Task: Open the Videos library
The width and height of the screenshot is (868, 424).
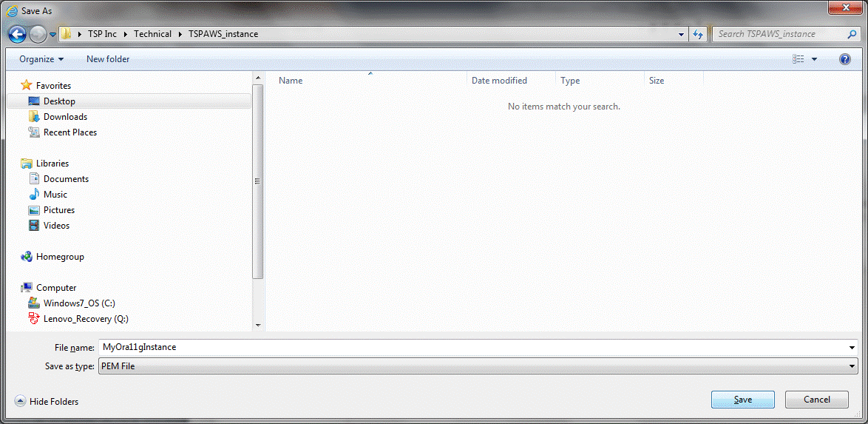Action: tap(56, 226)
